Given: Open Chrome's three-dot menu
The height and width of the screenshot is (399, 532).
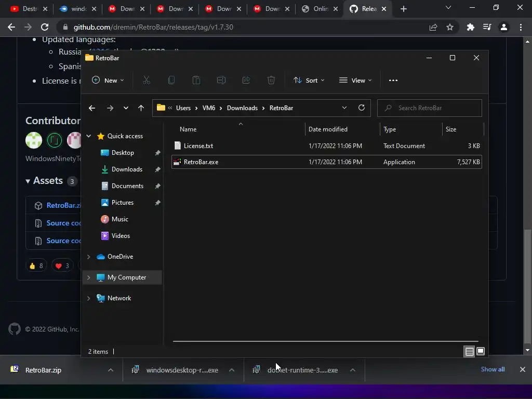Looking at the screenshot, I should pos(521,27).
